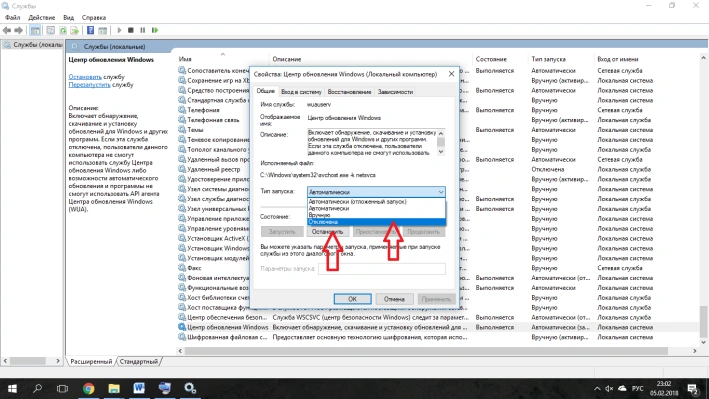Open the Properties toolbar icon

(x=51, y=30)
